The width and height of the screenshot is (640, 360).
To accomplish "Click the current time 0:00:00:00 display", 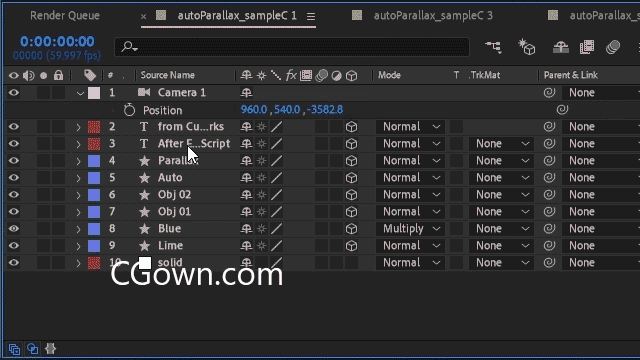I will click(57, 41).
